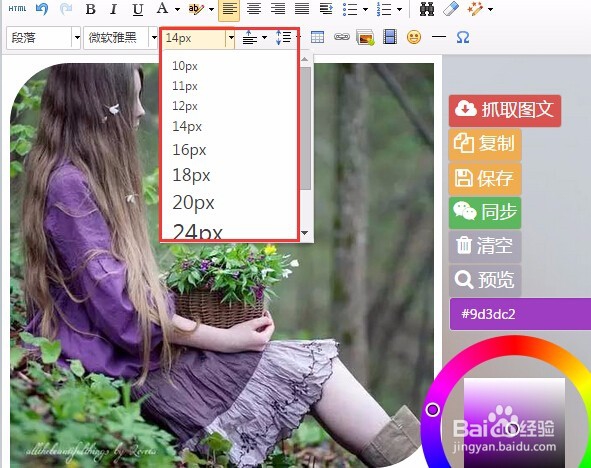Open bulleted list style dropdown
Screen dimensions: 591x468
(x=365, y=9)
